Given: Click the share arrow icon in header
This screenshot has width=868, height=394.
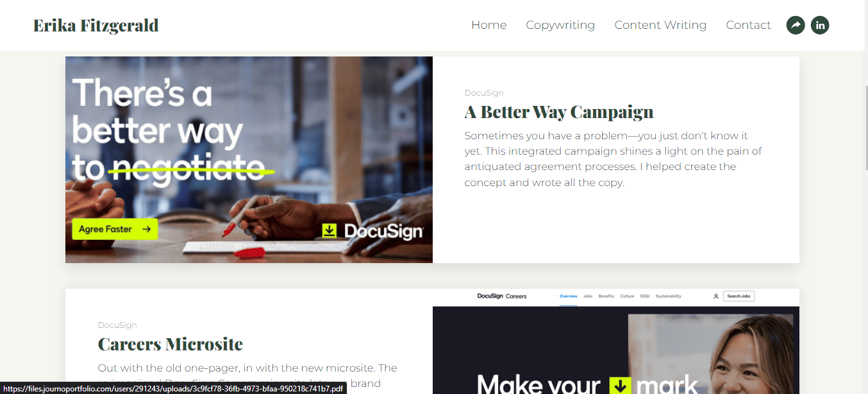Looking at the screenshot, I should click(x=796, y=25).
